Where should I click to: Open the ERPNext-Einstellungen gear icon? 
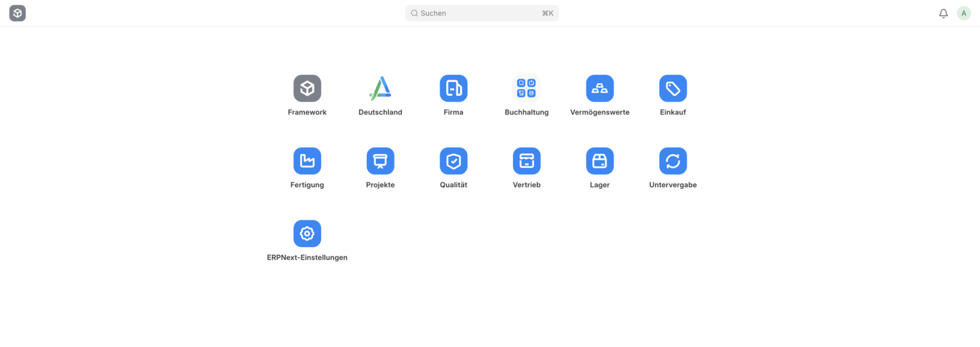click(x=307, y=233)
